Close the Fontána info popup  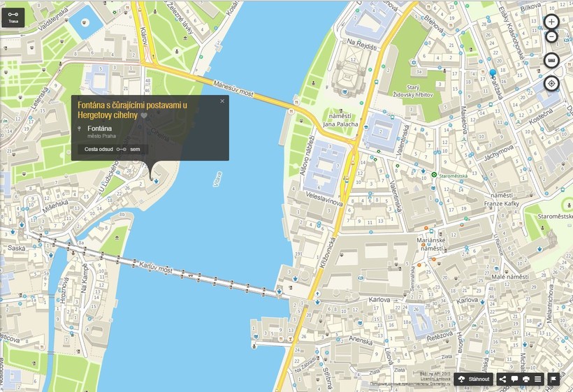pyautogui.click(x=222, y=101)
